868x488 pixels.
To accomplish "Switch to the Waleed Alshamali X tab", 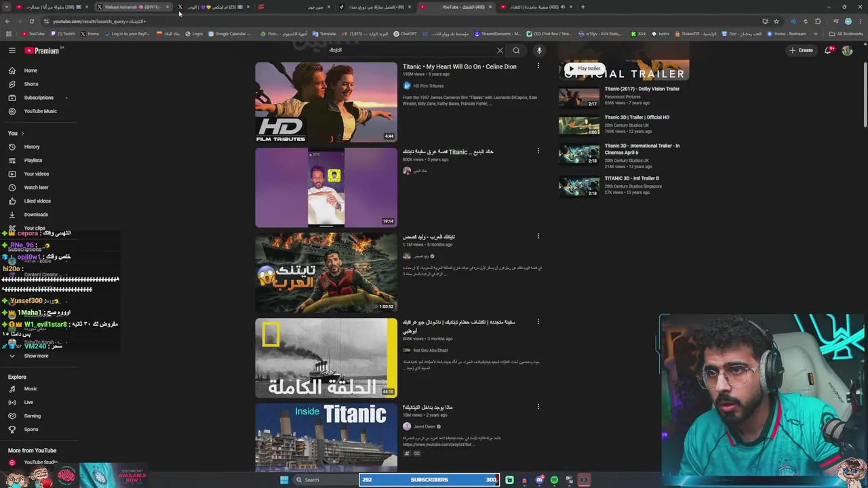I will 132,7.
